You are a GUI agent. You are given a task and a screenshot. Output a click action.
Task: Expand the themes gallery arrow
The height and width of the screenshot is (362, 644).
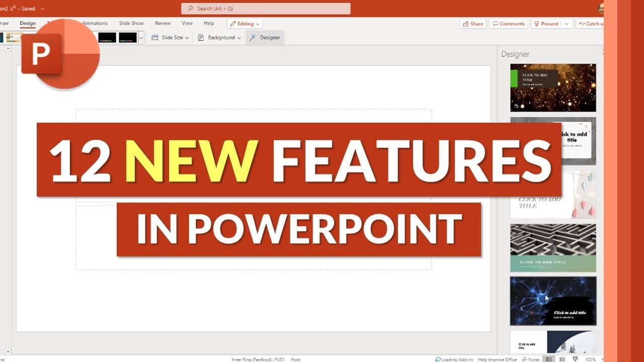(x=141, y=38)
